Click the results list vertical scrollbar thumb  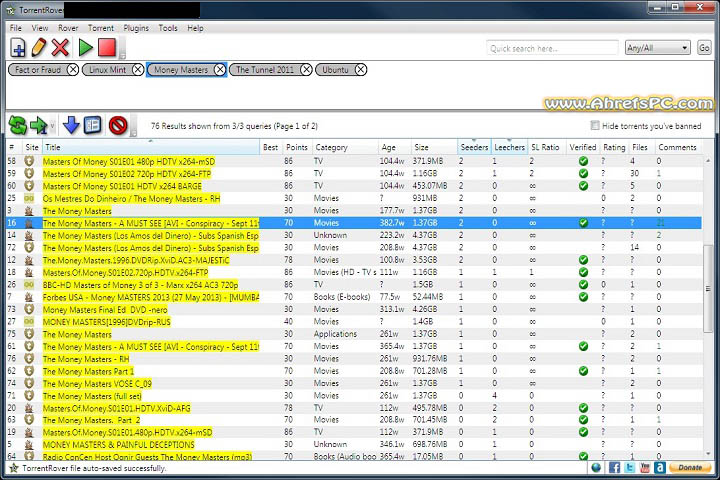[708, 288]
